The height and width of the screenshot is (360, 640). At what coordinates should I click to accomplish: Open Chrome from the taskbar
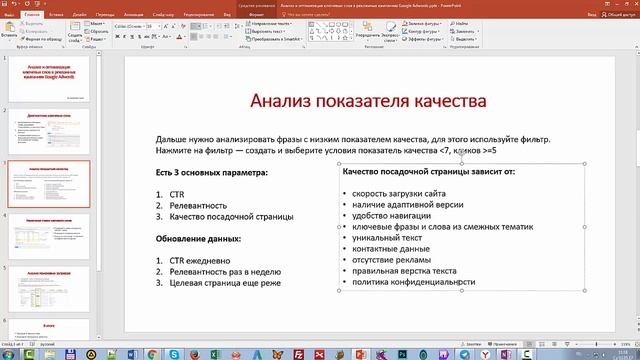(x=153, y=354)
